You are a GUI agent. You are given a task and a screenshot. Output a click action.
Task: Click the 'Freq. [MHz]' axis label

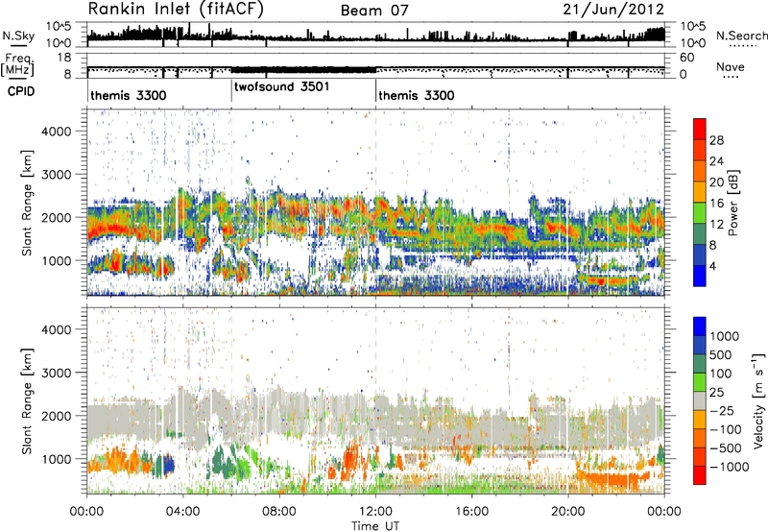click(17, 65)
